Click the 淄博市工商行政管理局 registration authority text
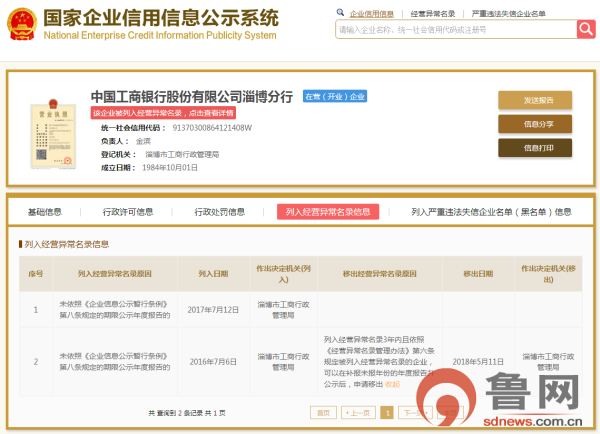The image size is (600, 434). click(x=182, y=155)
